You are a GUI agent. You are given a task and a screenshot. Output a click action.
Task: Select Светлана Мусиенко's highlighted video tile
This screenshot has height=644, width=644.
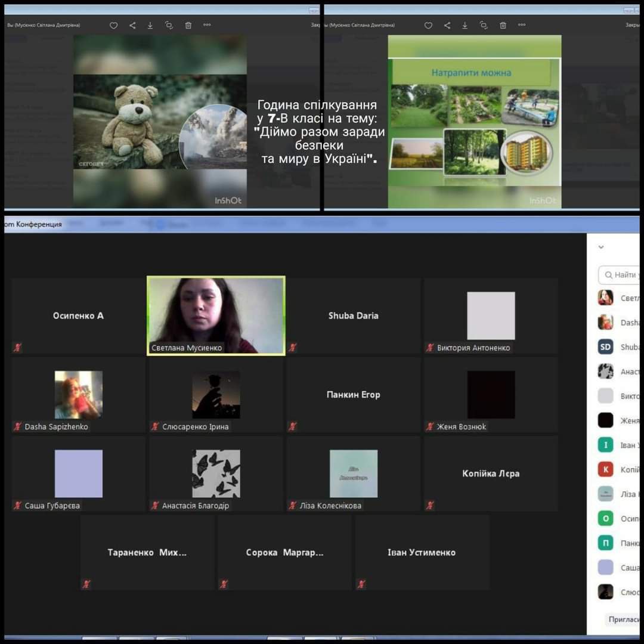tap(216, 315)
